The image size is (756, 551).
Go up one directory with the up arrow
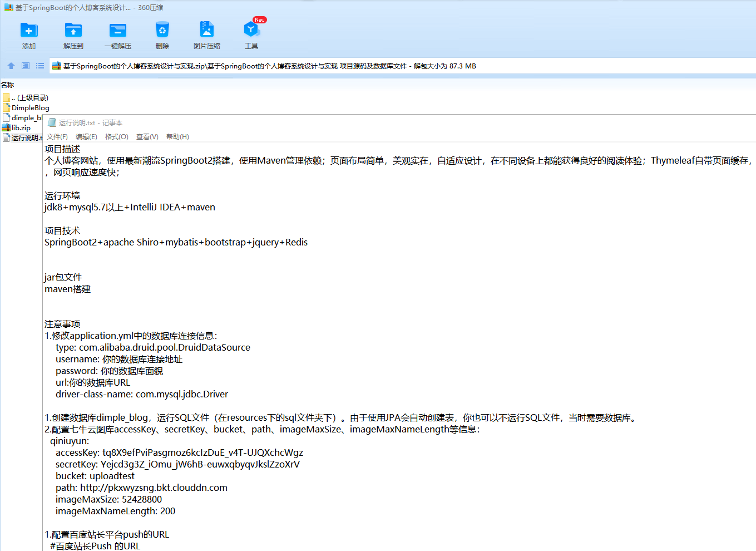pos(11,66)
